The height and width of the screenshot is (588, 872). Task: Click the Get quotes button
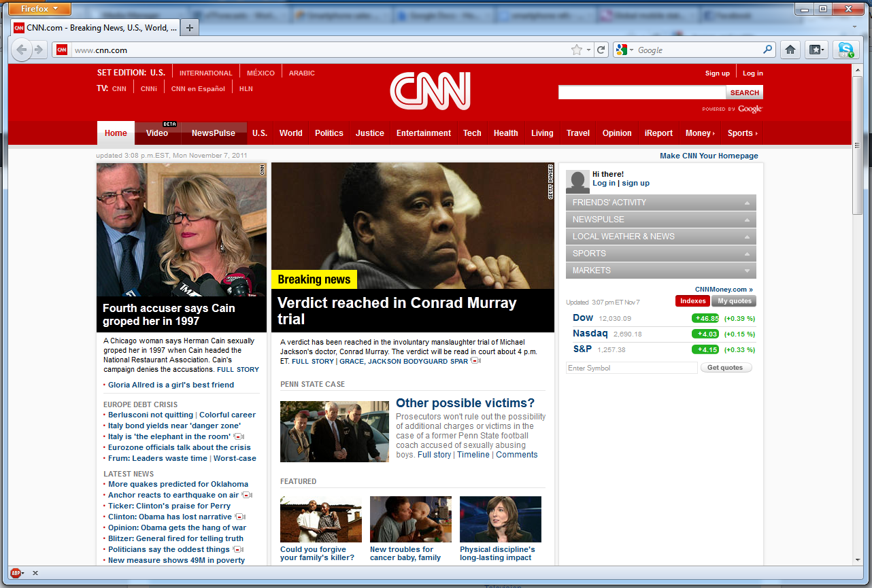click(726, 368)
